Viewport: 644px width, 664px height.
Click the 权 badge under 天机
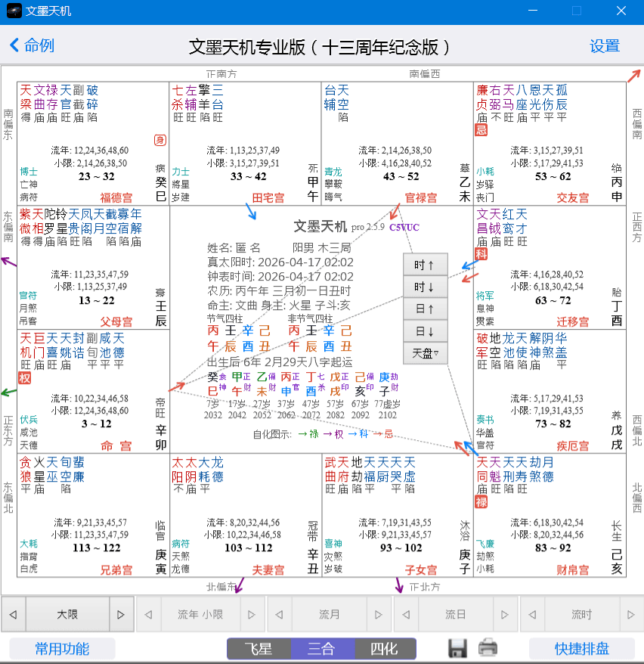(24, 377)
